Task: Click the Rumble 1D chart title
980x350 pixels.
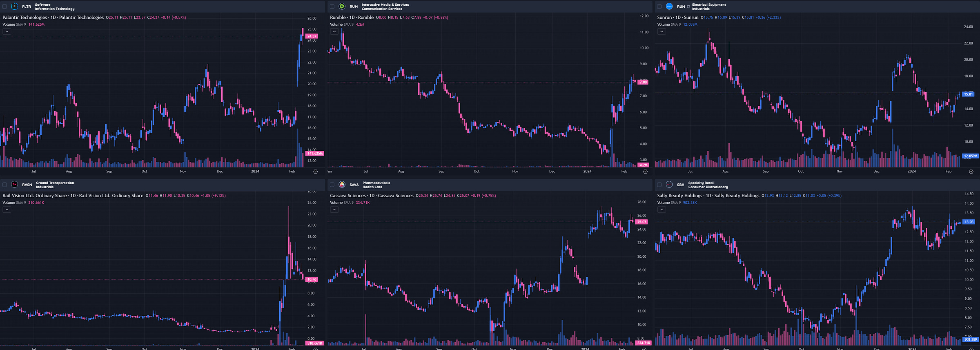Action: (352, 18)
